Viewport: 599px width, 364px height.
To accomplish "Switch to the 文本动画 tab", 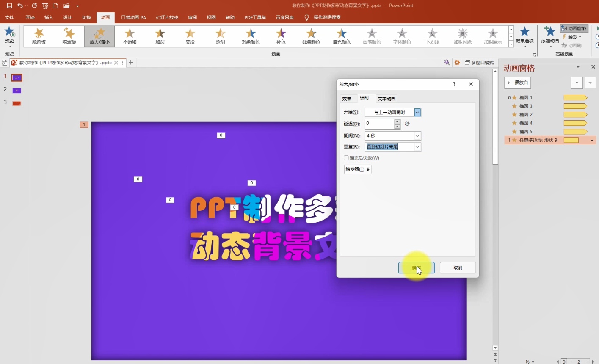I will [386, 99].
